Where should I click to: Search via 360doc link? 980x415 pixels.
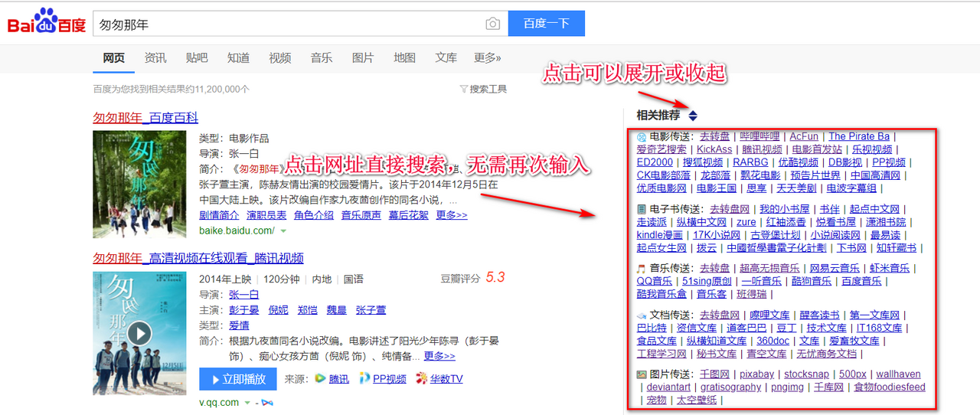[773, 341]
